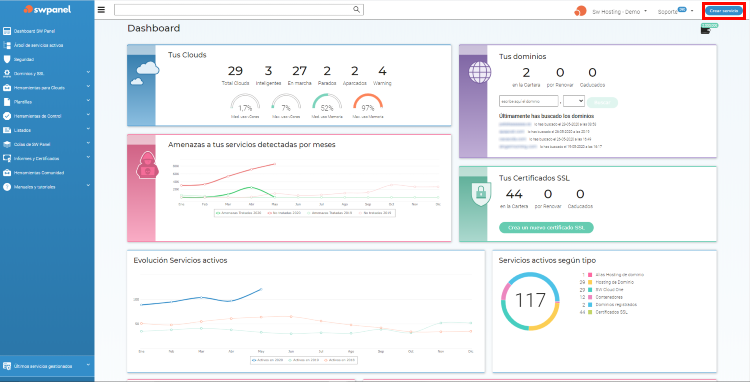Click the Dashboard SW Panel sidebar icon
Screen dimensions: 750x382
[x=7, y=31]
